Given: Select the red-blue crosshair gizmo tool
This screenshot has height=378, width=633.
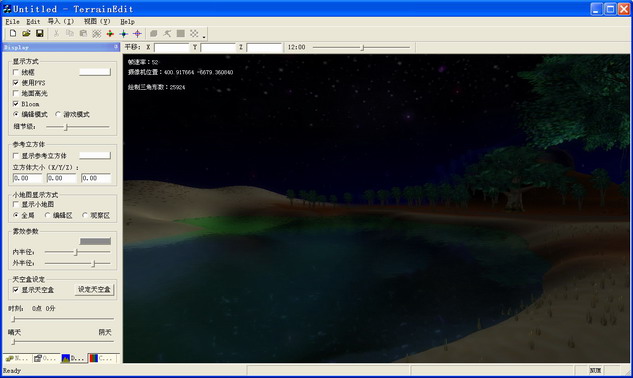Looking at the screenshot, I should point(137,34).
